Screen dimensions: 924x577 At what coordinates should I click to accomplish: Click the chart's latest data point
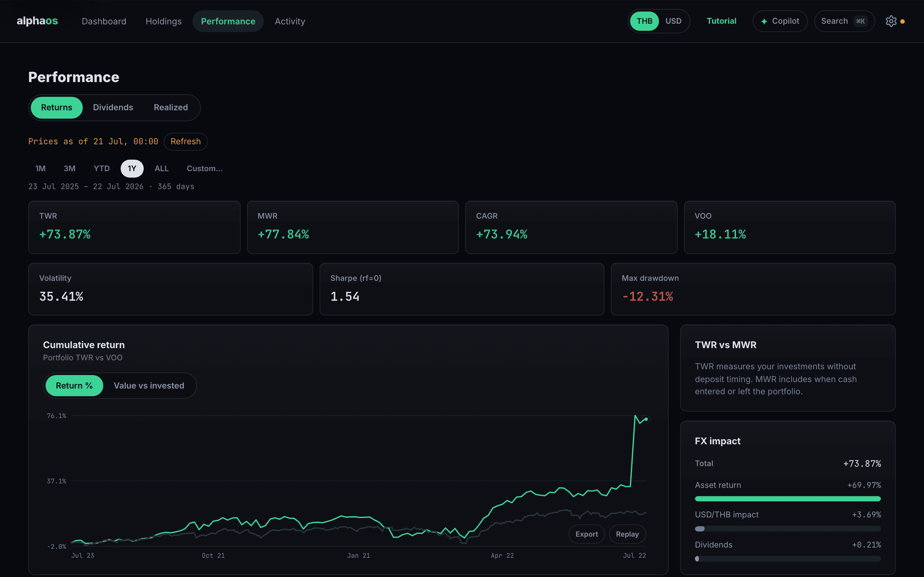[x=646, y=419]
